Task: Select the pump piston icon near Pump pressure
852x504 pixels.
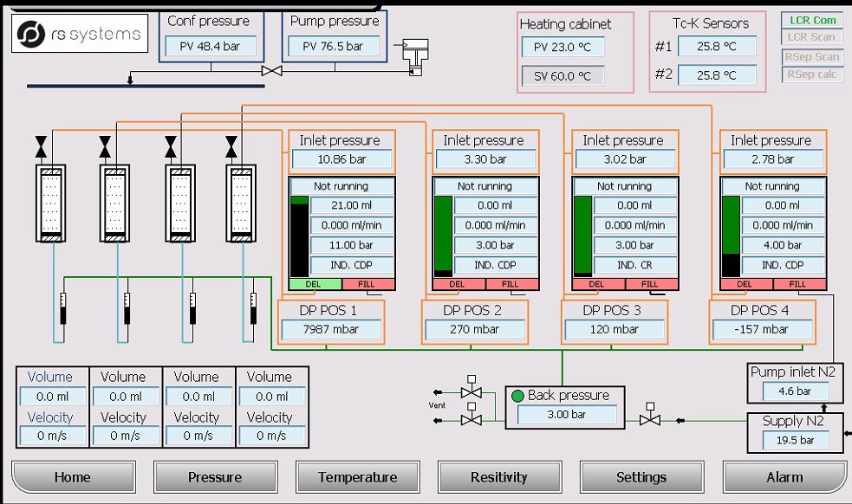Action: point(415,57)
